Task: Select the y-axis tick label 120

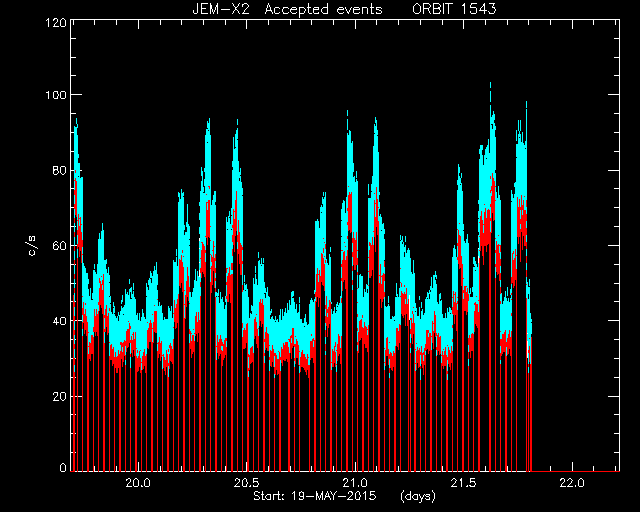Action: (x=56, y=22)
